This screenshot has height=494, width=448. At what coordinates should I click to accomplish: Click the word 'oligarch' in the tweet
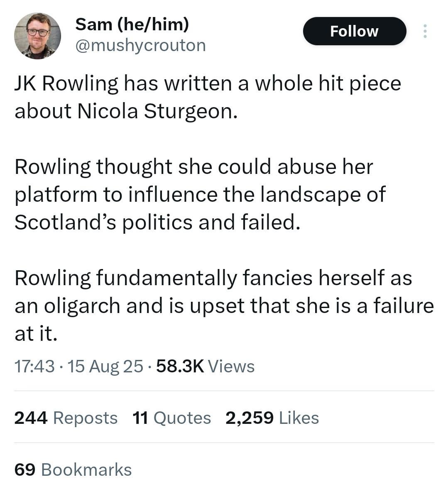[x=82, y=306]
